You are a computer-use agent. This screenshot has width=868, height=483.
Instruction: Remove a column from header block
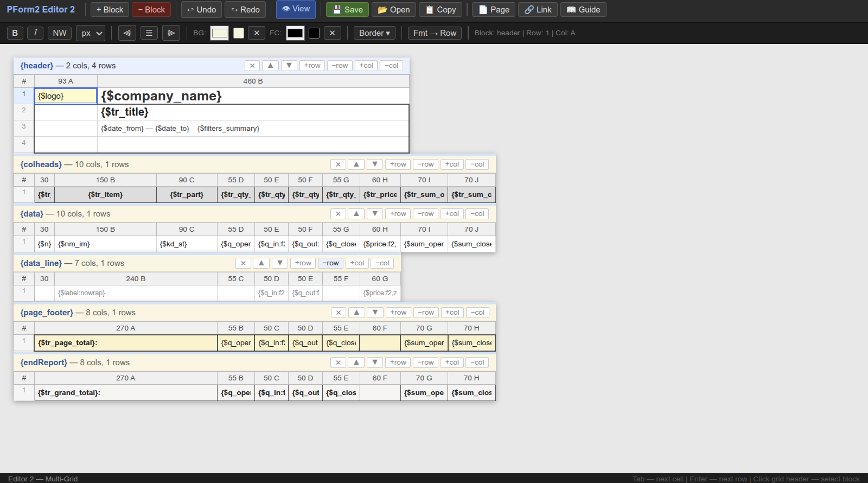click(391, 66)
